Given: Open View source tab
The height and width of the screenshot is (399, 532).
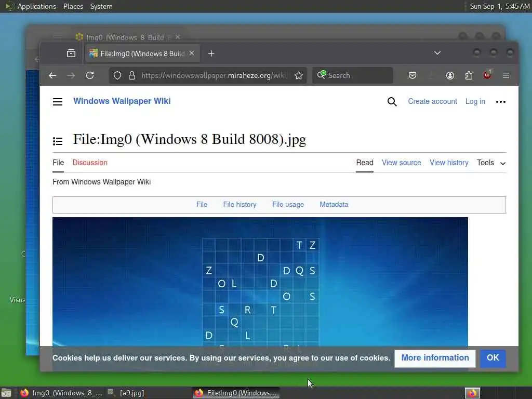Looking at the screenshot, I should pyautogui.click(x=402, y=163).
